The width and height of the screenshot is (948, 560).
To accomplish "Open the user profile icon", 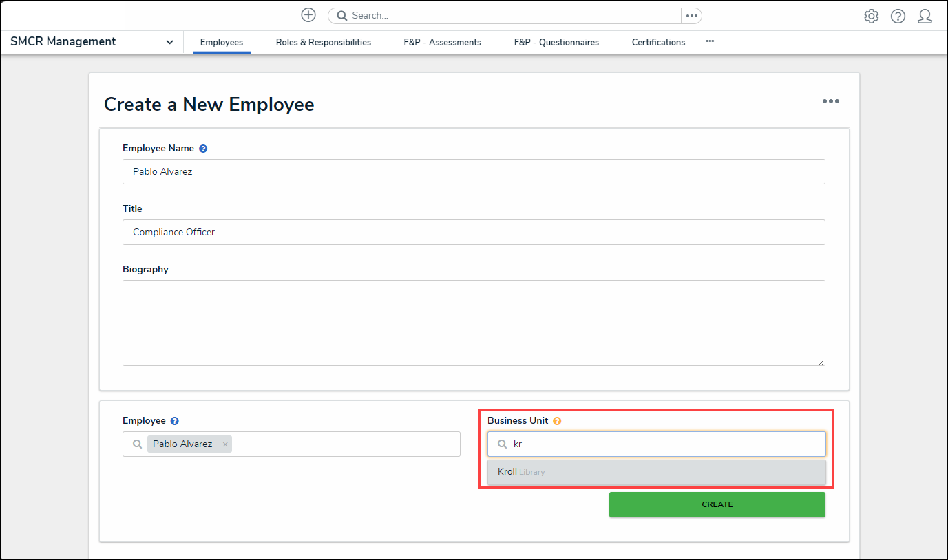I will [x=925, y=16].
